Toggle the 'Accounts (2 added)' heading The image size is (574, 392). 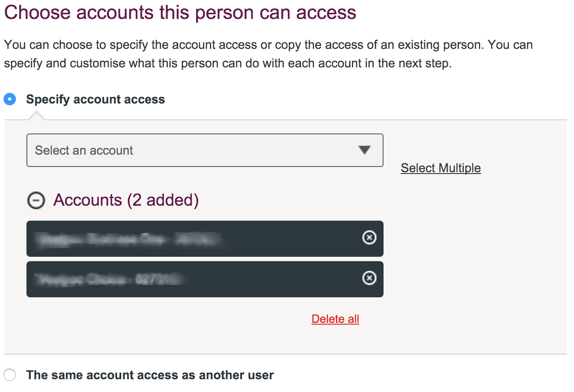tap(126, 200)
